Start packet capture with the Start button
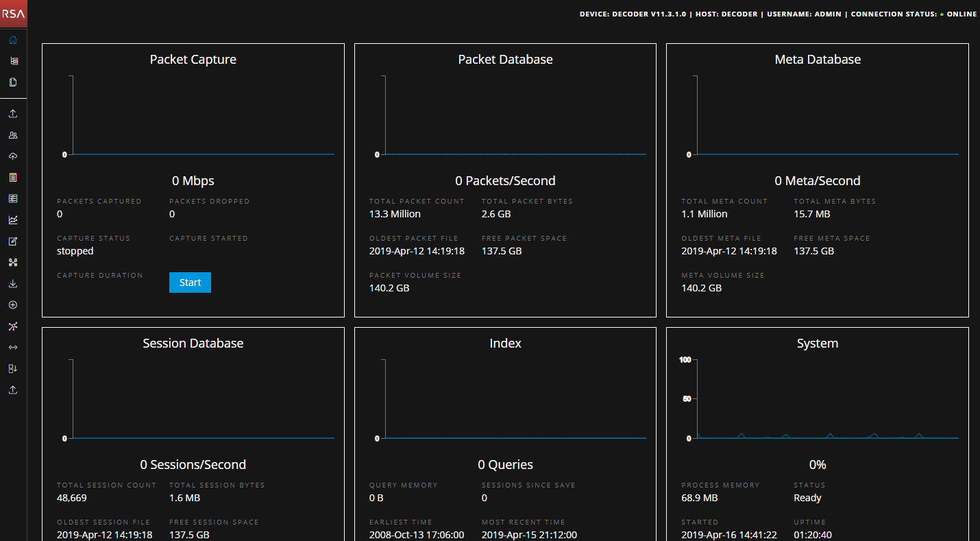 pos(190,282)
